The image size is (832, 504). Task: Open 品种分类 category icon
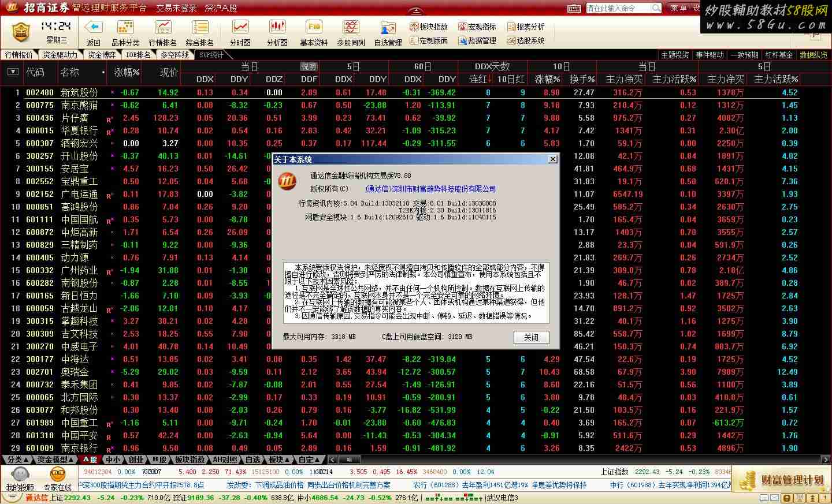click(125, 27)
